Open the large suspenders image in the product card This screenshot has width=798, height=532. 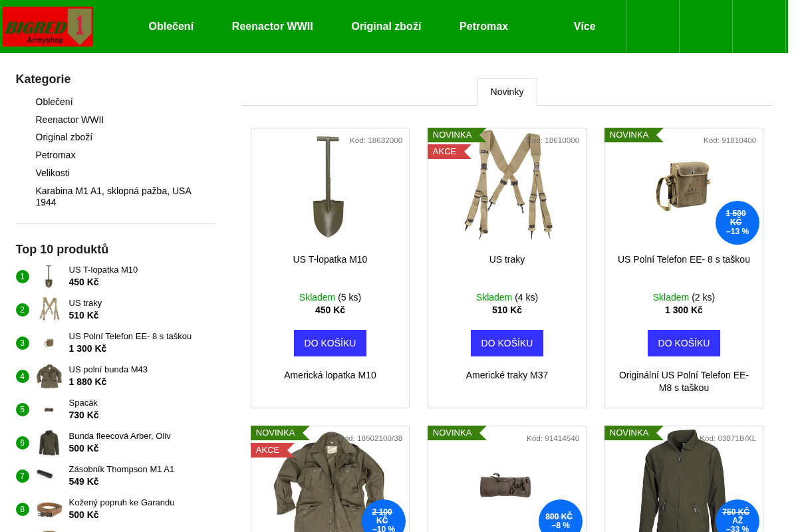[x=507, y=185]
